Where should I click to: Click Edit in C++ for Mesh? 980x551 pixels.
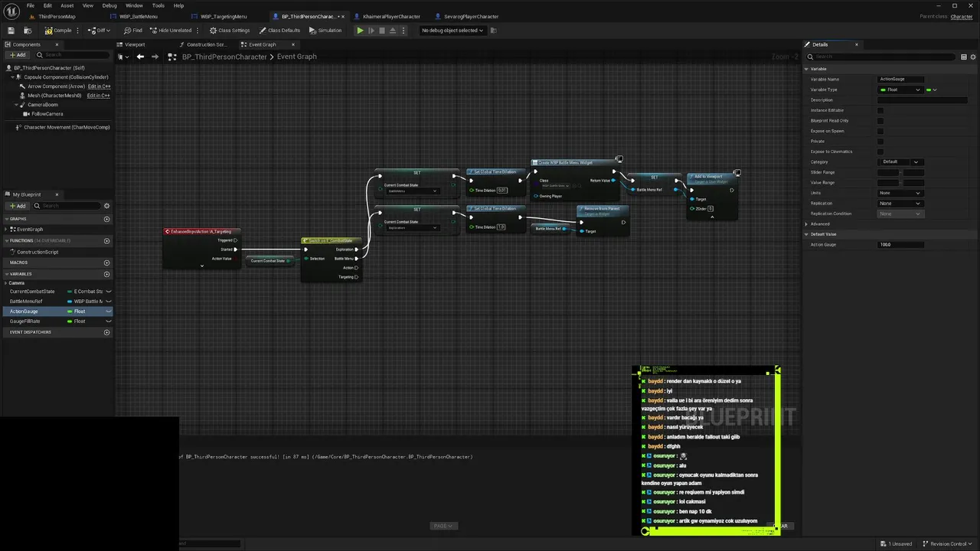99,96
